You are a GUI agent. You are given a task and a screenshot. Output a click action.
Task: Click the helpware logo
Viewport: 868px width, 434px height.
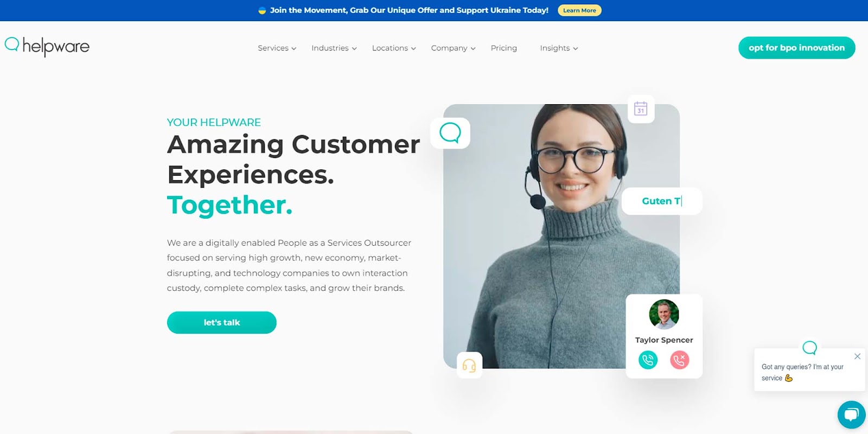coord(47,47)
